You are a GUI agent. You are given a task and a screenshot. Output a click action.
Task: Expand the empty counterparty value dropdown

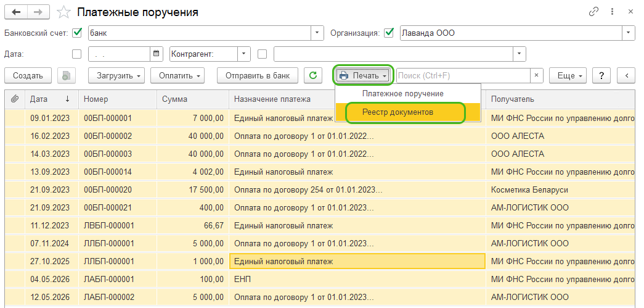(520, 54)
